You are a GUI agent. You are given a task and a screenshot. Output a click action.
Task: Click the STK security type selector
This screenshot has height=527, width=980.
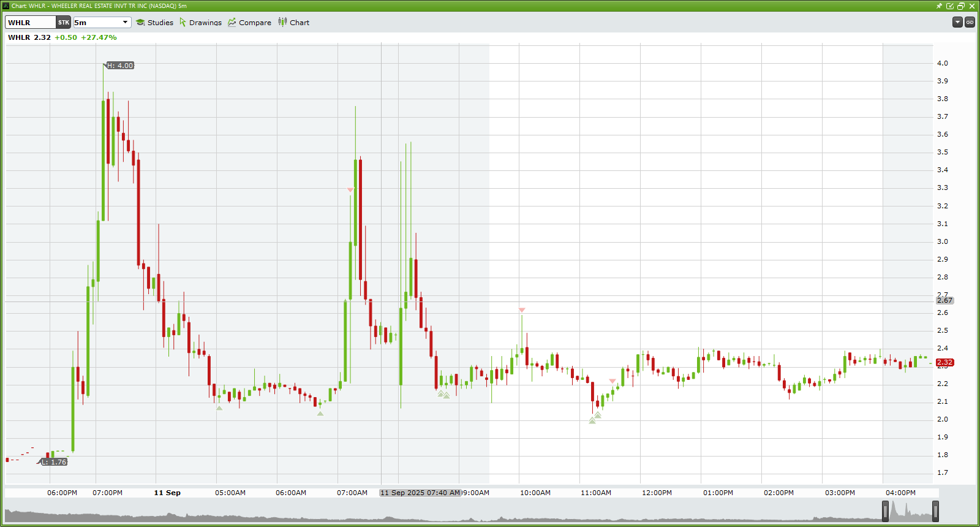(64, 23)
